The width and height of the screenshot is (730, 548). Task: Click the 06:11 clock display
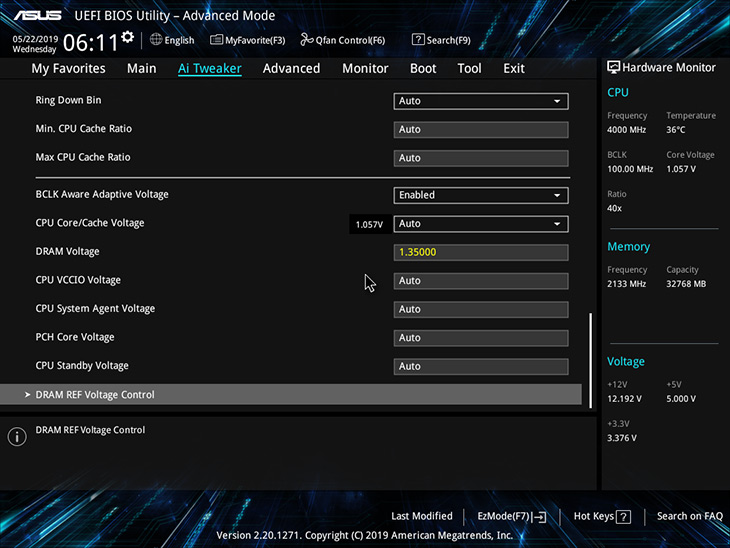90,43
